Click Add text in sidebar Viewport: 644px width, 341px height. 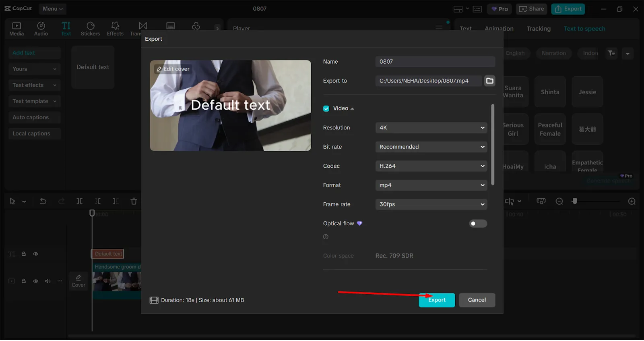pyautogui.click(x=35, y=53)
